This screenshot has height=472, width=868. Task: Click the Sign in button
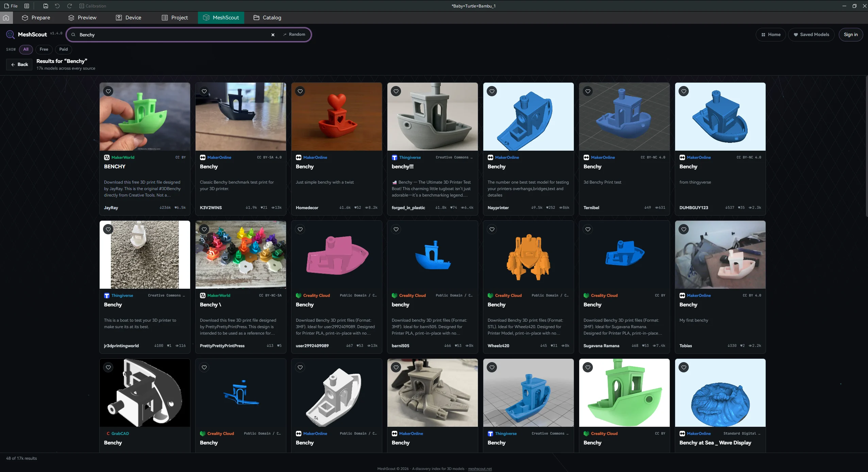tap(851, 34)
